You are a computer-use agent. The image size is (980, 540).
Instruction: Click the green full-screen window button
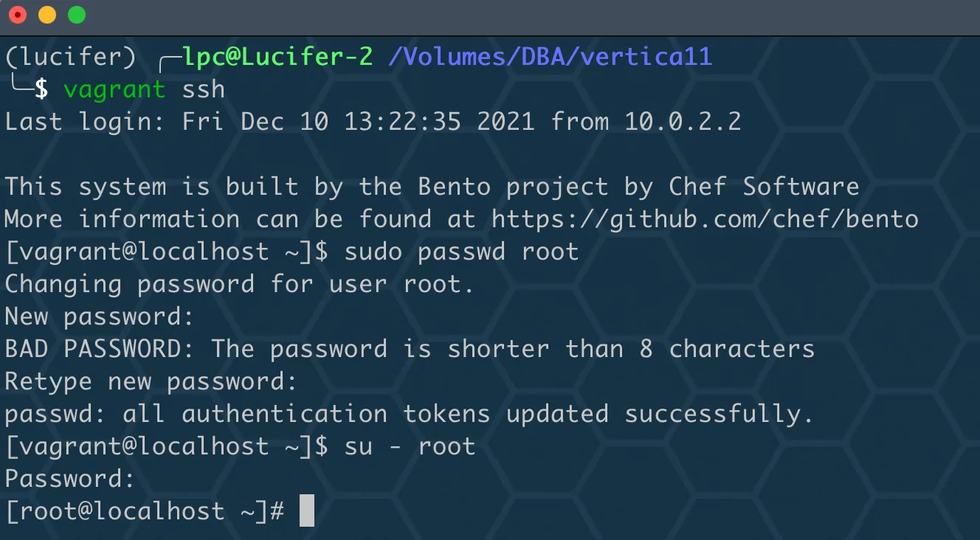[76, 15]
